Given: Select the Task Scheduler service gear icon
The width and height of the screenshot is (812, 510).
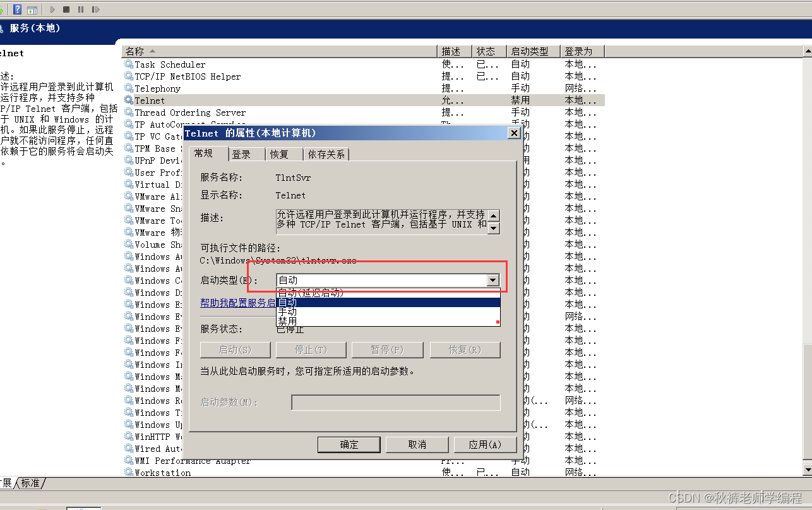Looking at the screenshot, I should point(129,64).
